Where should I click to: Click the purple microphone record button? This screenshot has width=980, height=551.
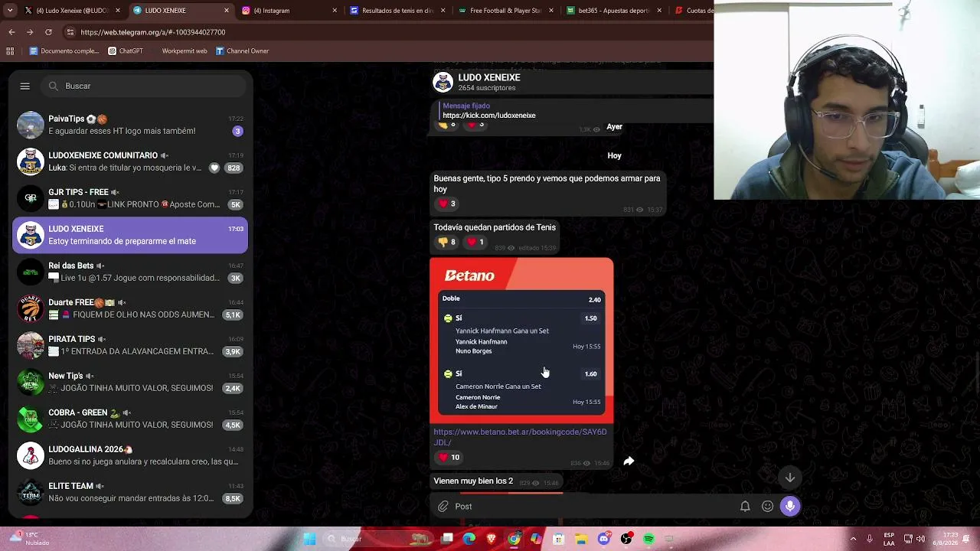(790, 507)
